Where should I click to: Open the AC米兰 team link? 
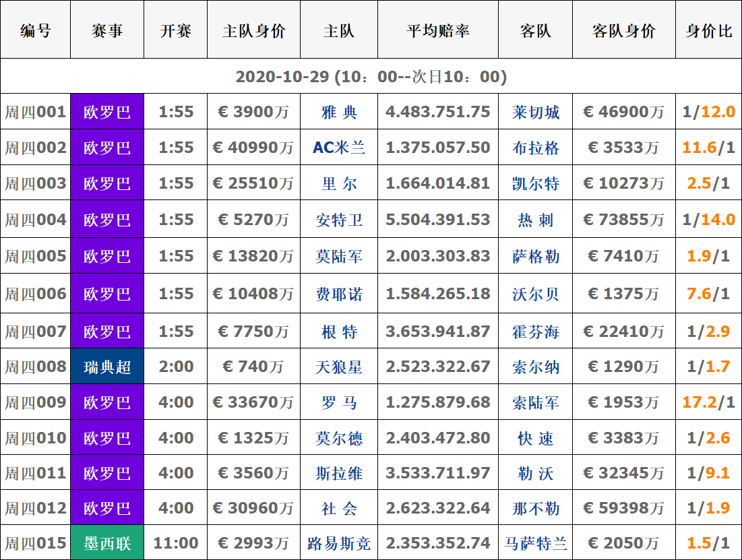[339, 148]
